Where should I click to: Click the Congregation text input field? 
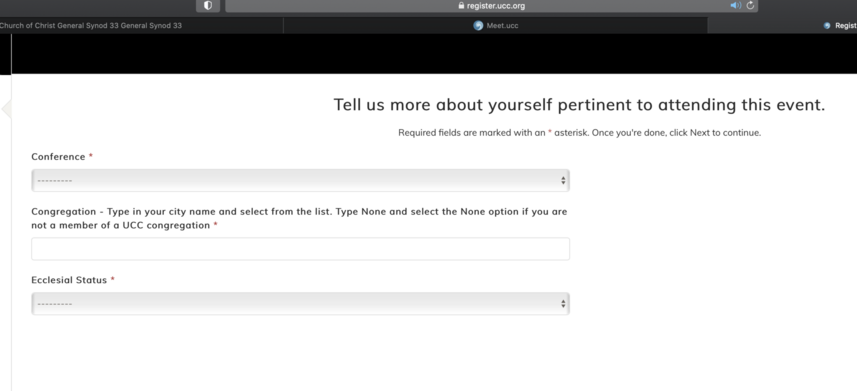pyautogui.click(x=300, y=249)
